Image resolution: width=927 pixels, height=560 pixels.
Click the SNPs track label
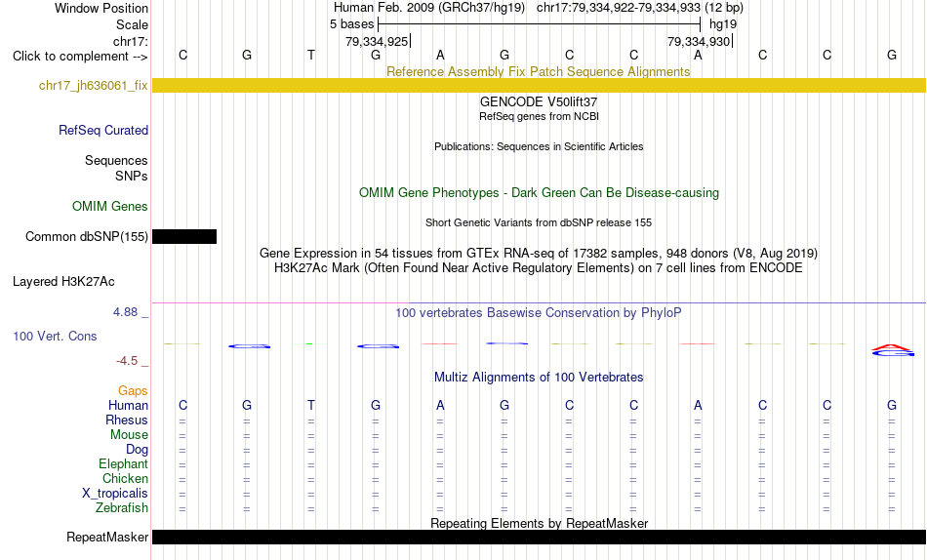click(132, 177)
